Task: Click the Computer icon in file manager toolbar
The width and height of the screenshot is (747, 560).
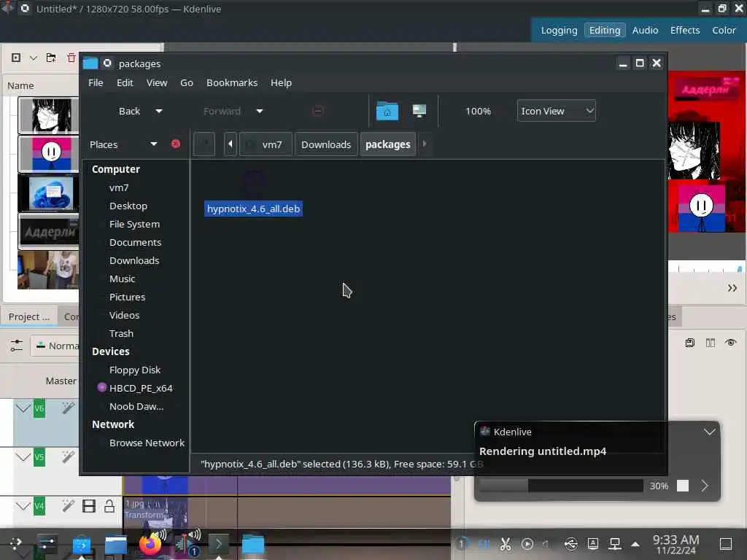Action: coord(419,111)
